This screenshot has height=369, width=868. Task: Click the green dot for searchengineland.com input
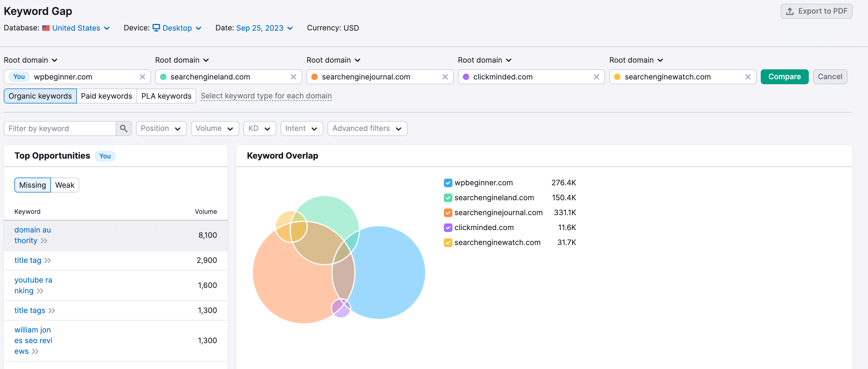pos(164,77)
